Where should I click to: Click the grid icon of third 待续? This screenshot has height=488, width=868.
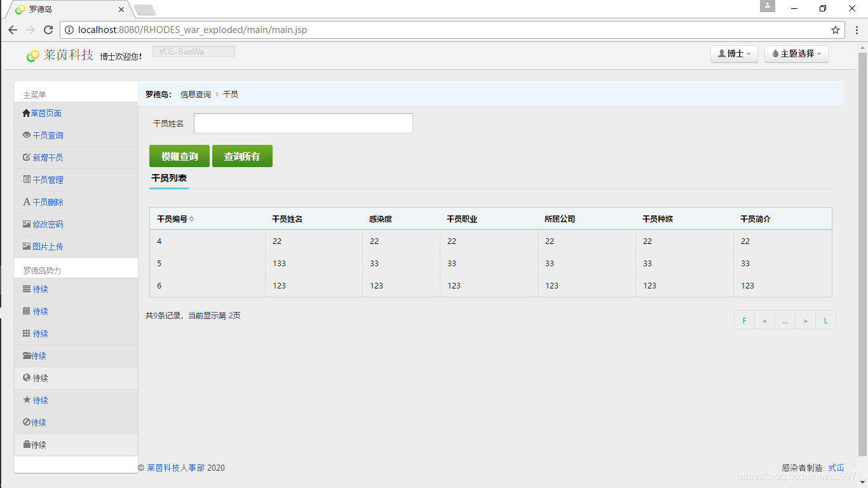27,333
